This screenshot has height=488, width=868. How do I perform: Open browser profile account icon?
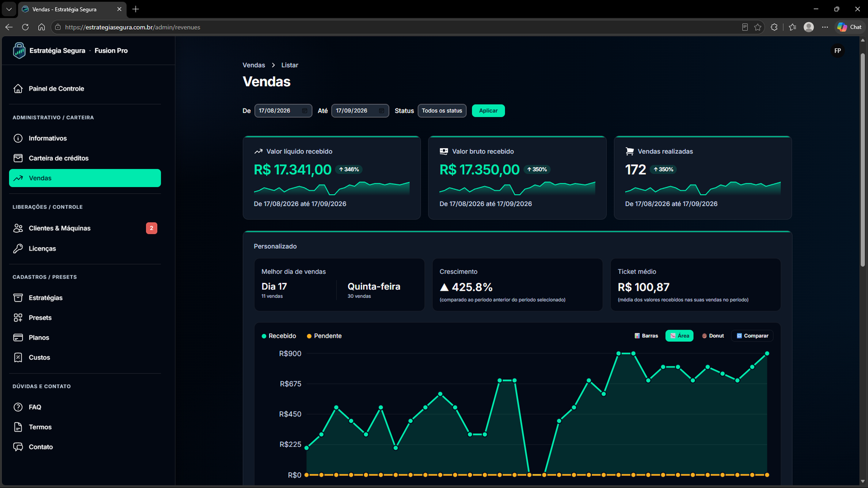pos(809,27)
